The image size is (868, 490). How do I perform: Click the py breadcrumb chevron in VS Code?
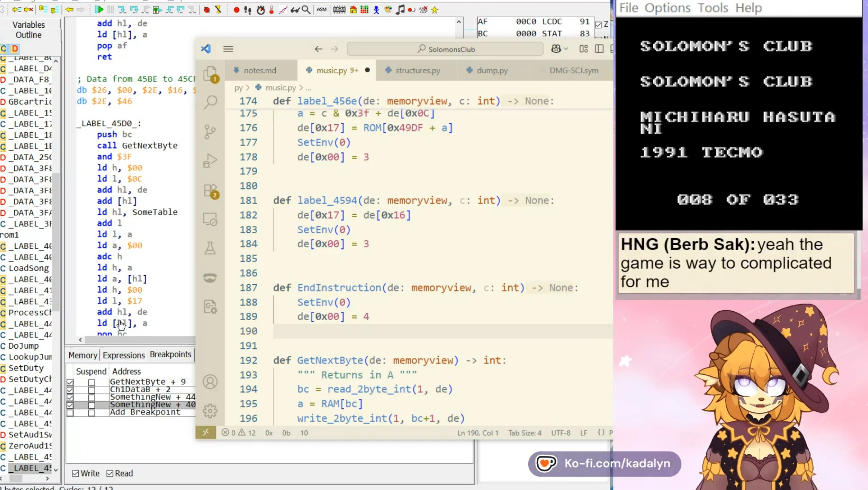tap(248, 88)
